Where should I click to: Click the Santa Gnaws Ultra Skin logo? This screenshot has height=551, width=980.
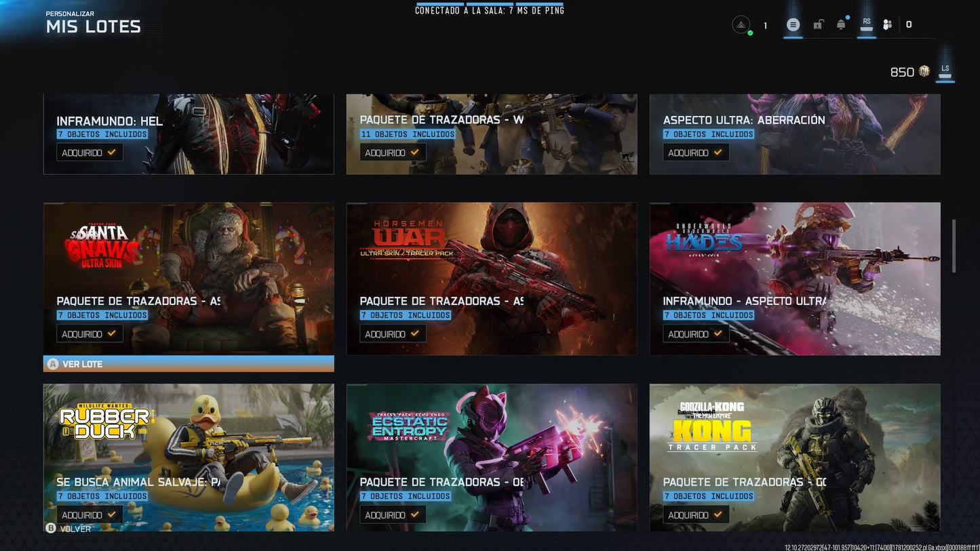(101, 247)
